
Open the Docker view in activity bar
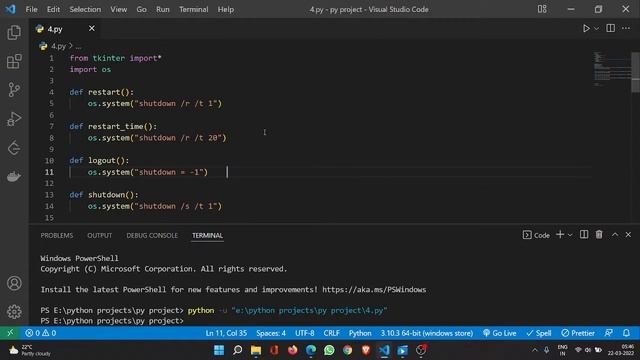[x=14, y=176]
